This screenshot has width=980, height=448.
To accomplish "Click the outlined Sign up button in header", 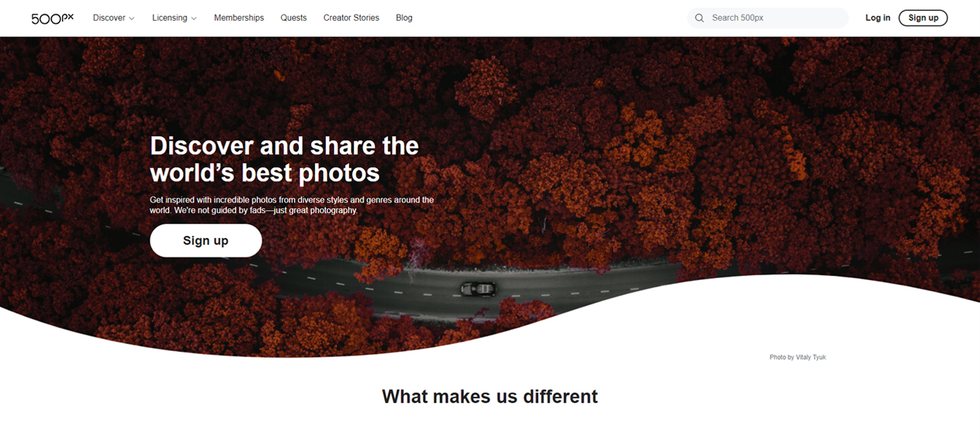I will tap(923, 18).
